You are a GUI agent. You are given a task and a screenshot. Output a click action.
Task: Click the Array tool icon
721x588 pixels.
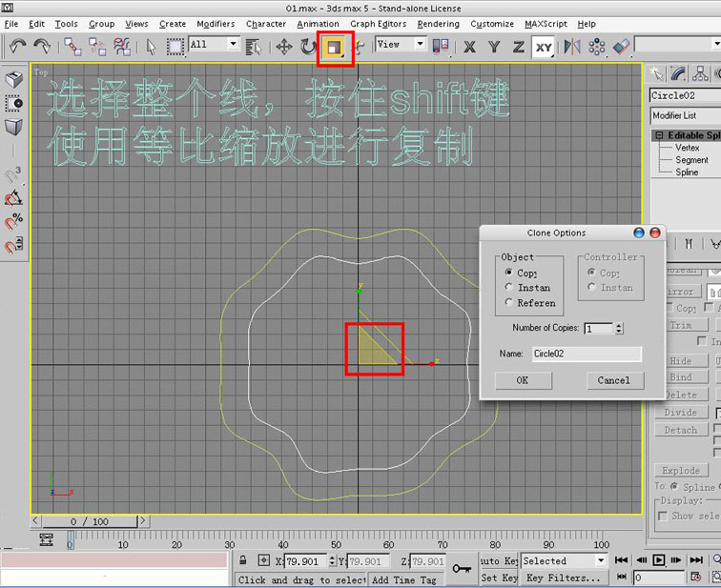click(x=596, y=47)
